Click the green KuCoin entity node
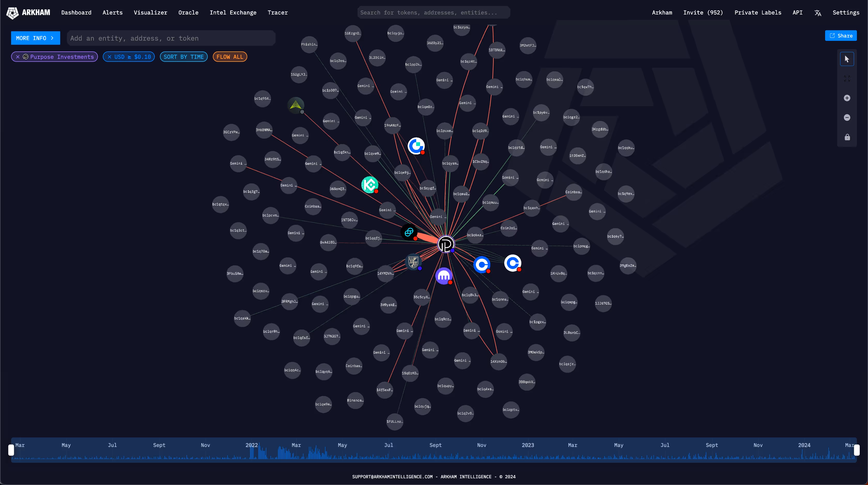The image size is (868, 485). coord(370,185)
